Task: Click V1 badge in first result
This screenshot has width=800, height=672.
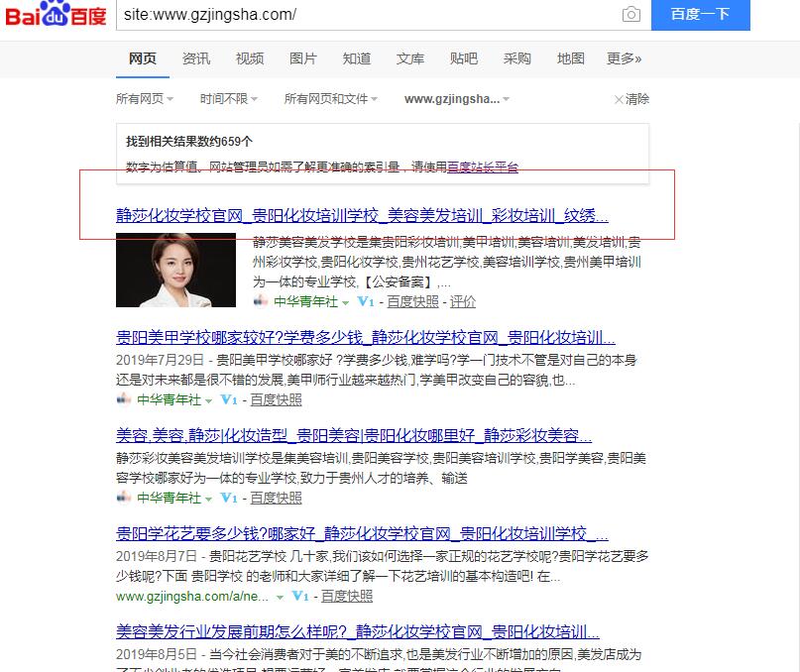Action: 366,301
